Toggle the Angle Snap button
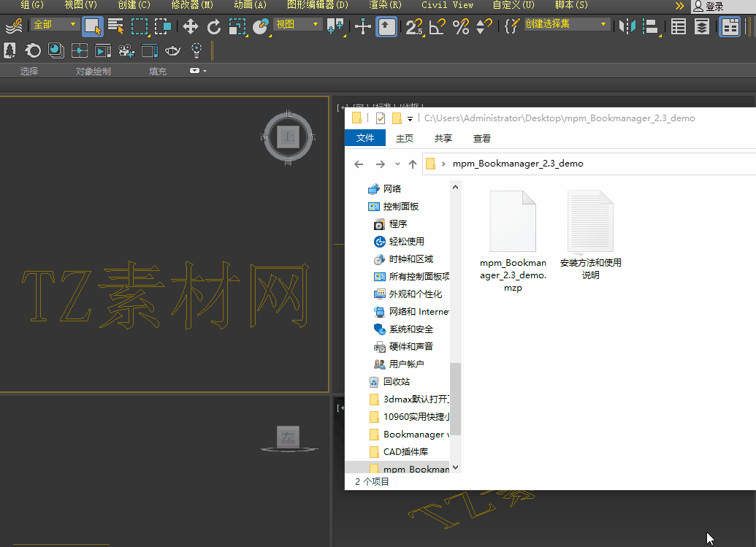Viewport: 756px width, 547px height. (x=437, y=26)
